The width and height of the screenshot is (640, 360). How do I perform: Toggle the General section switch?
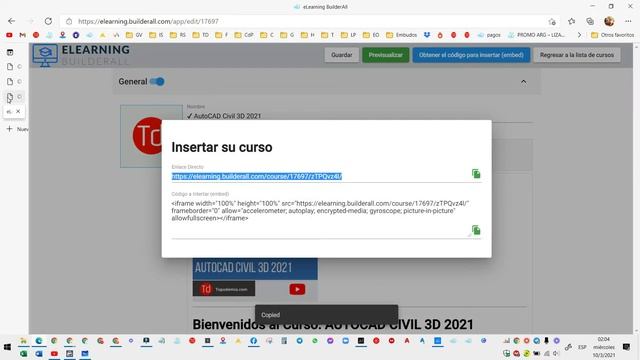(157, 82)
